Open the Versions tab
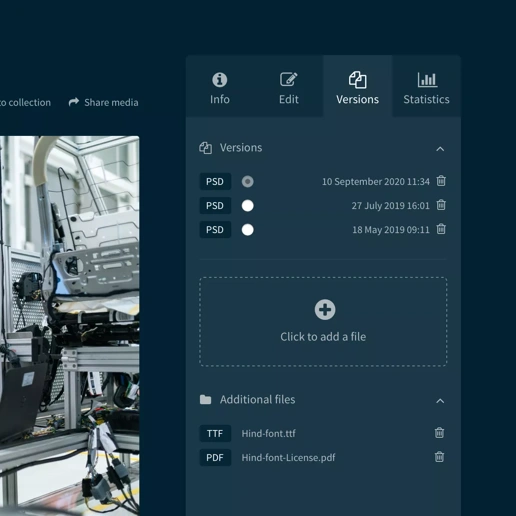Viewport: 516px width, 516px height. [x=357, y=88]
